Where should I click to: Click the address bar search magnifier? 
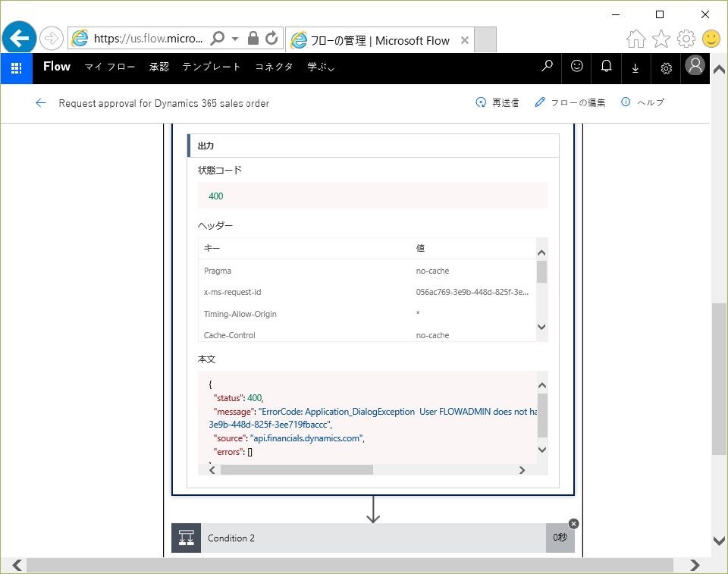218,38
